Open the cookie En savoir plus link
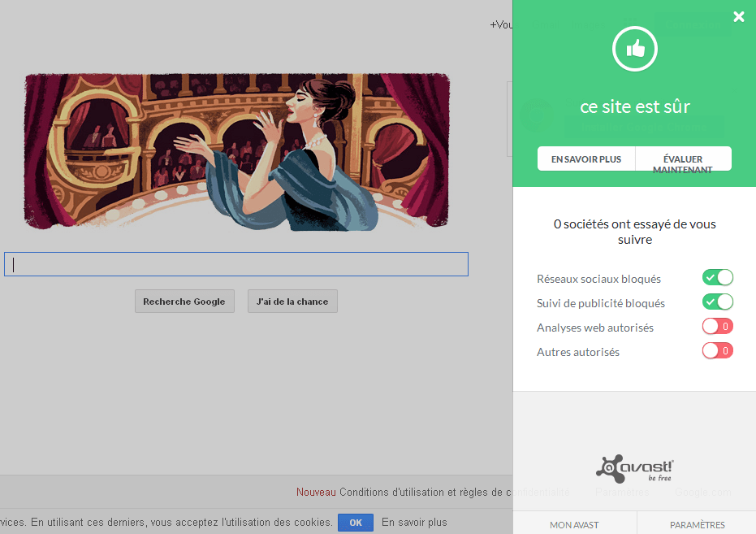Viewport: 756px width, 534px height. tap(414, 523)
